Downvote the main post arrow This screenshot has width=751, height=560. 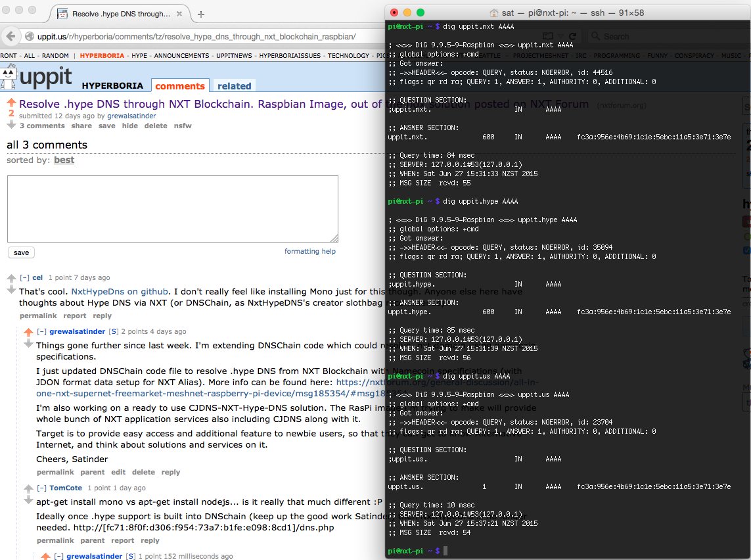pos(11,124)
